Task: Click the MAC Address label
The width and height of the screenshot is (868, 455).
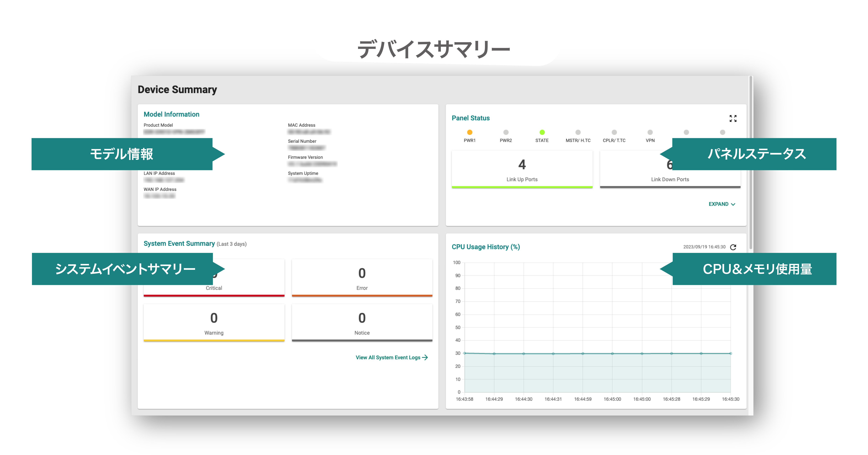Action: [x=302, y=125]
